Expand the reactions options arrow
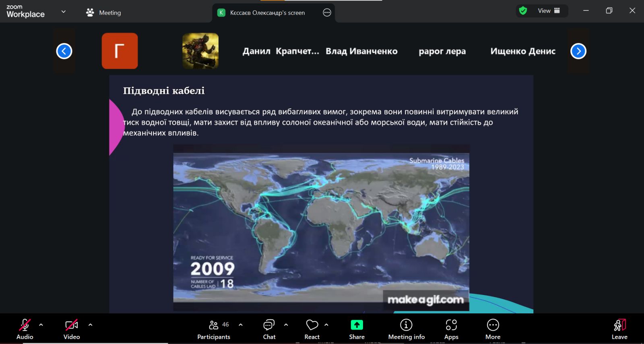The width and height of the screenshot is (644, 344). 326,325
